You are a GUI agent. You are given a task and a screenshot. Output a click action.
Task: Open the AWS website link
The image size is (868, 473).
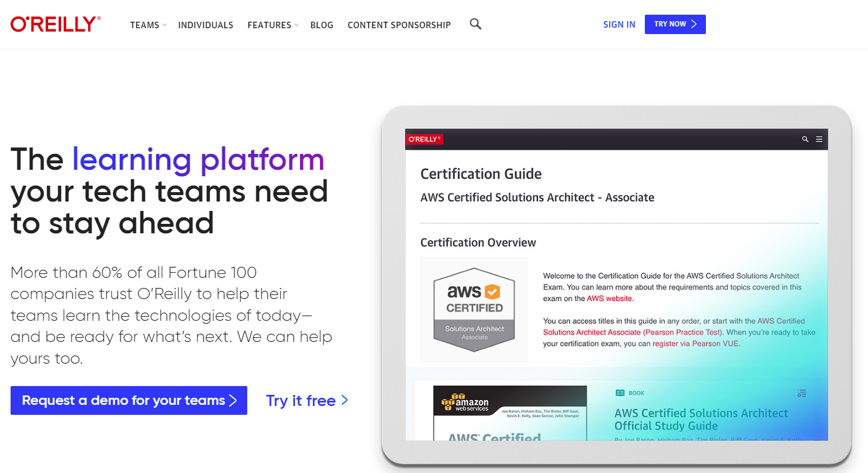(x=610, y=298)
